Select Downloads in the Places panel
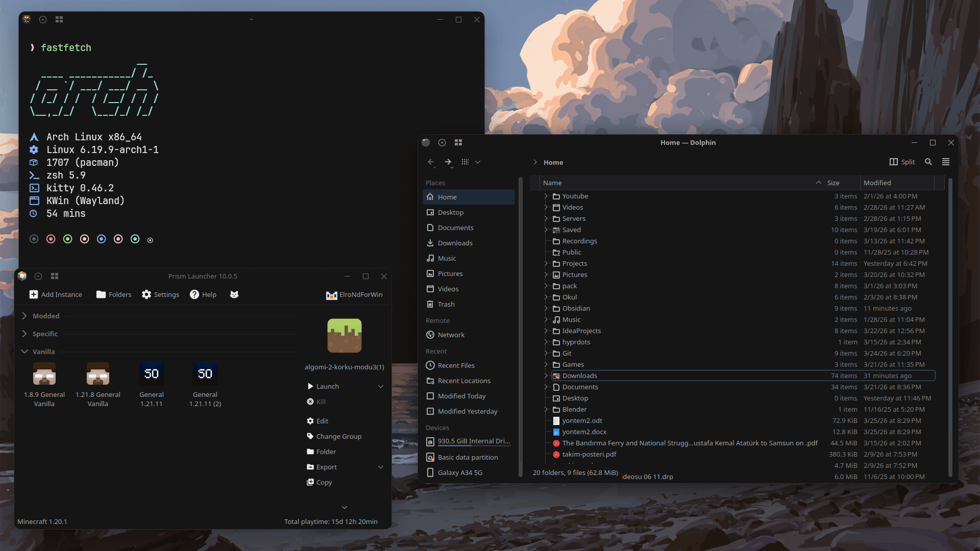The image size is (980, 551). click(455, 243)
